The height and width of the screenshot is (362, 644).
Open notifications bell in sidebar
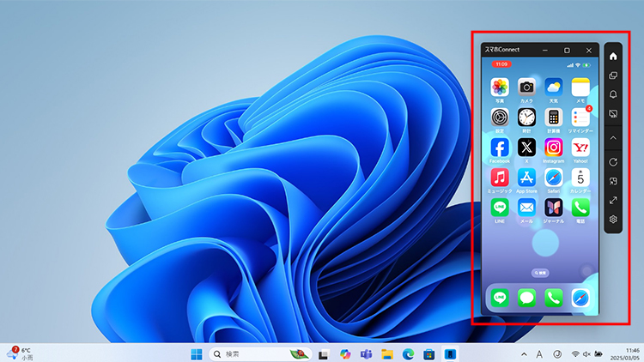click(613, 94)
